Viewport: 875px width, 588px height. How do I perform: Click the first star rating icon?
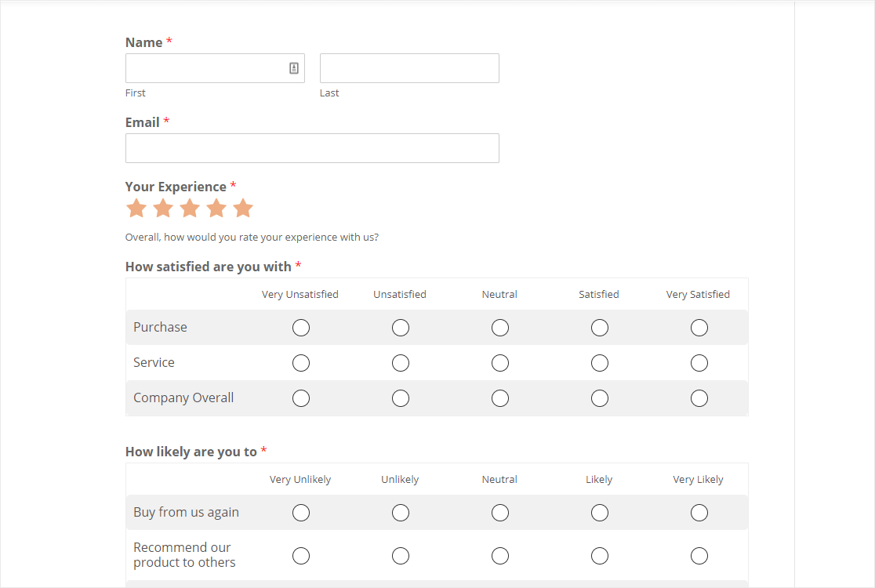click(x=136, y=209)
